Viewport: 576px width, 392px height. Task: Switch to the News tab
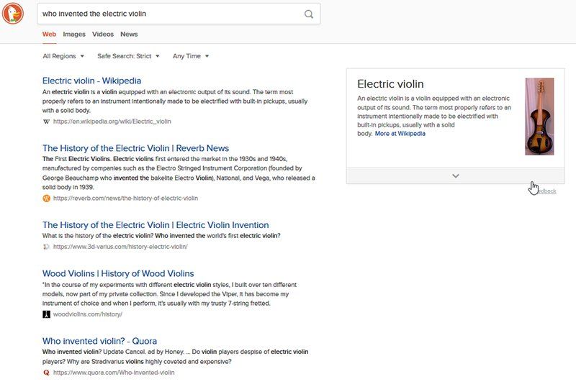129,34
